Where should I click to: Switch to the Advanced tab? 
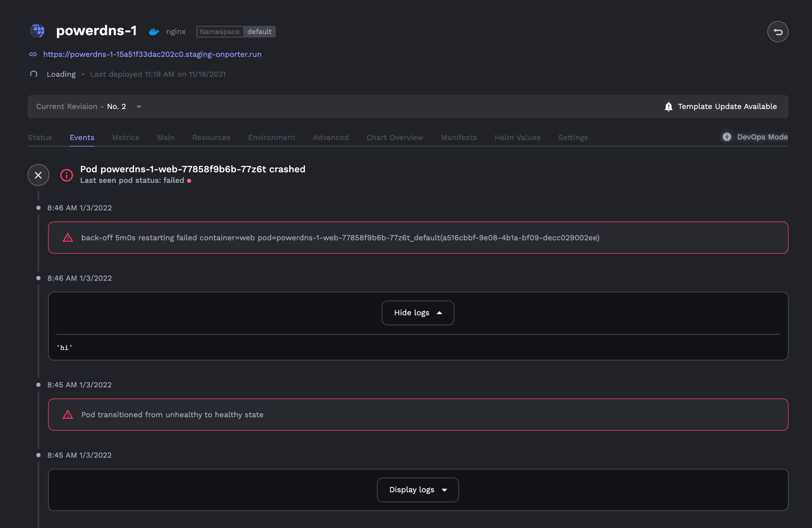pos(331,137)
